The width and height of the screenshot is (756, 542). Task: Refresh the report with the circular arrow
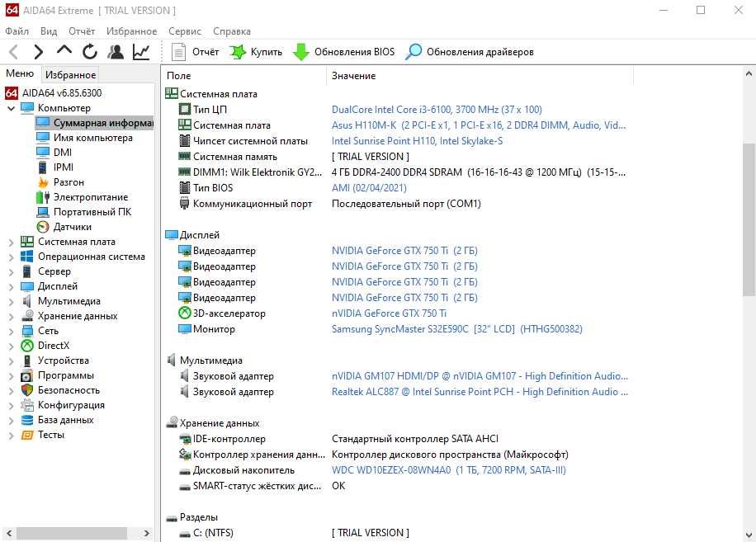click(90, 51)
